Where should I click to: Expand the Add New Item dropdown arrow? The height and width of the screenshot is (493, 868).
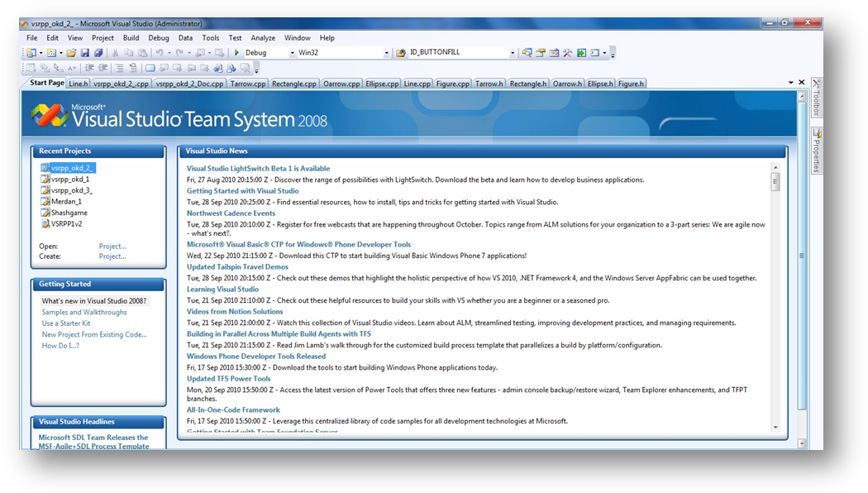click(x=61, y=53)
